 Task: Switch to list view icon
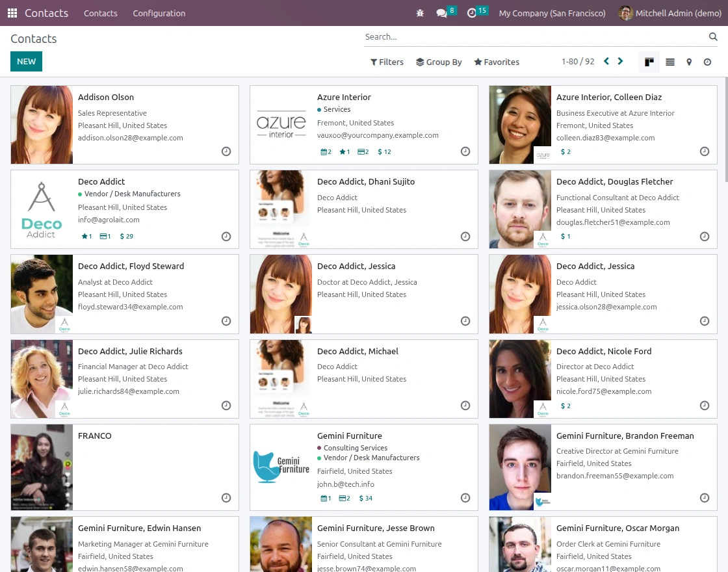670,62
